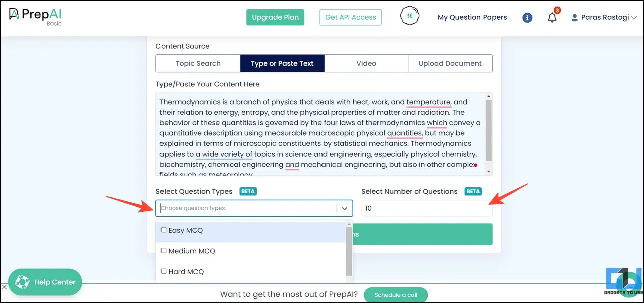This screenshot has width=644, height=303.
Task: Switch to the Upload Document tab
Action: (450, 63)
